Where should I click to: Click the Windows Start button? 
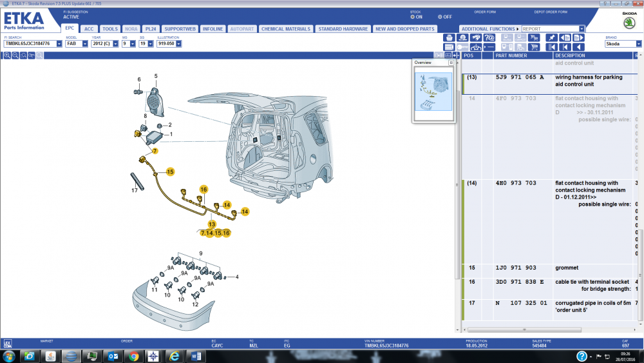click(9, 357)
